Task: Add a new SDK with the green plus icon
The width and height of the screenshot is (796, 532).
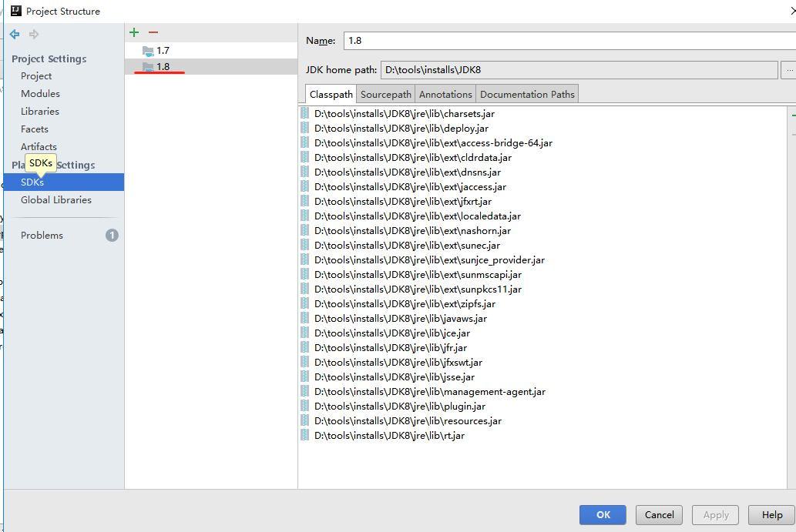Action: click(134, 32)
